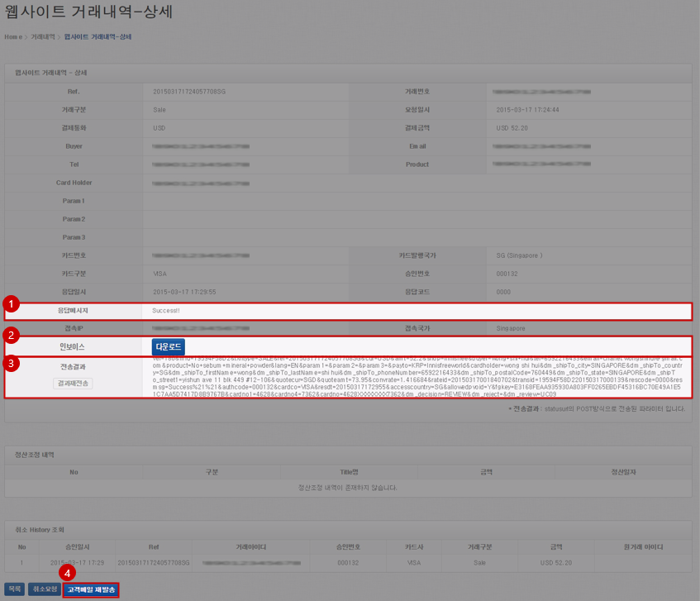Click the 목록 list button

15,589
